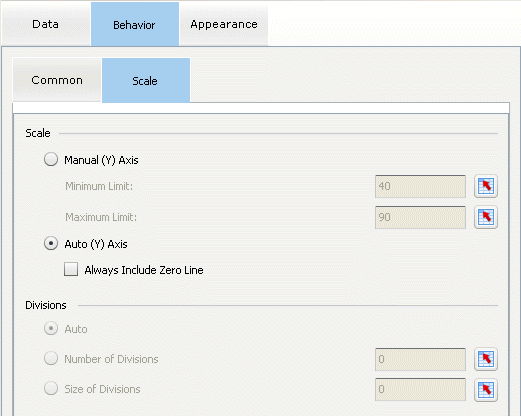Viewport: 521px width, 416px height.
Task: Select Auto (Y) Axis radio button
Action: [x=51, y=244]
